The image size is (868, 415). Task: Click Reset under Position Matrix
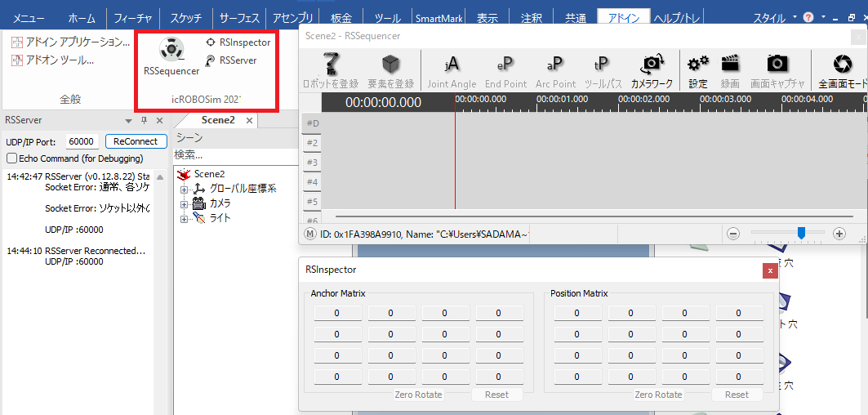click(x=737, y=395)
